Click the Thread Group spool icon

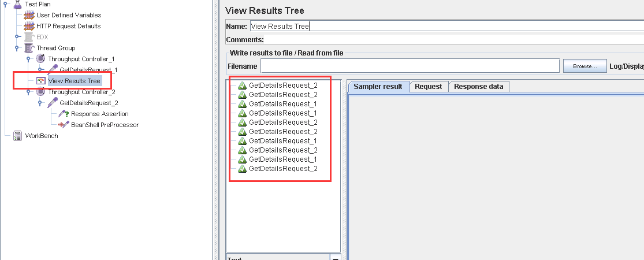click(x=29, y=48)
